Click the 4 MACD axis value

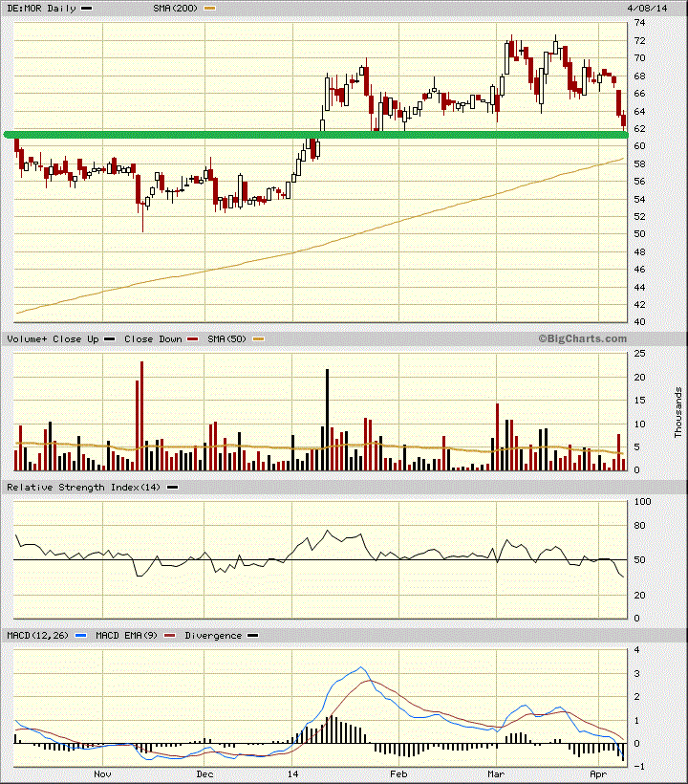[x=636, y=650]
